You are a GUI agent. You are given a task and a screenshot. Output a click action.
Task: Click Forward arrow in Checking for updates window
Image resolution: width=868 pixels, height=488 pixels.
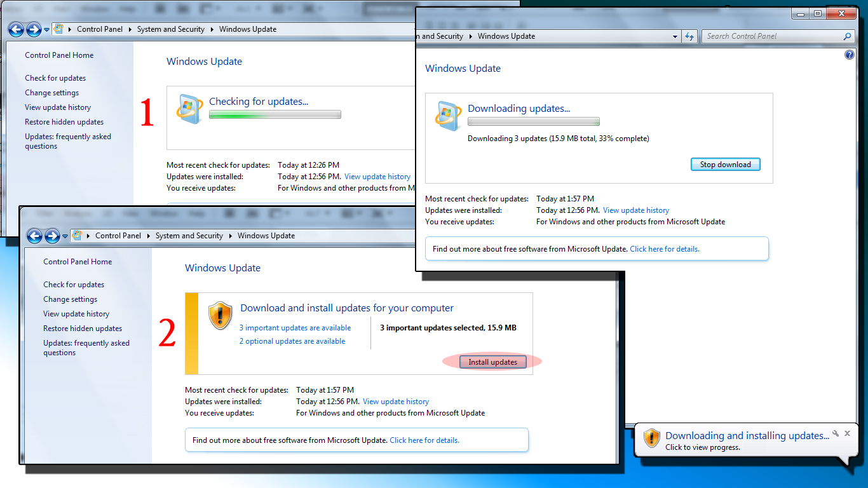pos(34,29)
